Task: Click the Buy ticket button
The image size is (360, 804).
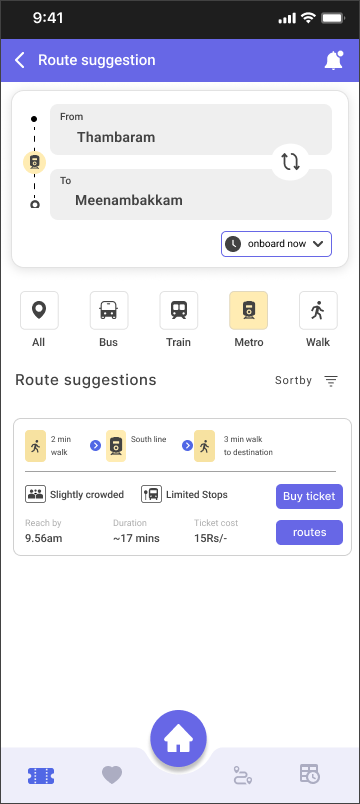Action: 309,496
